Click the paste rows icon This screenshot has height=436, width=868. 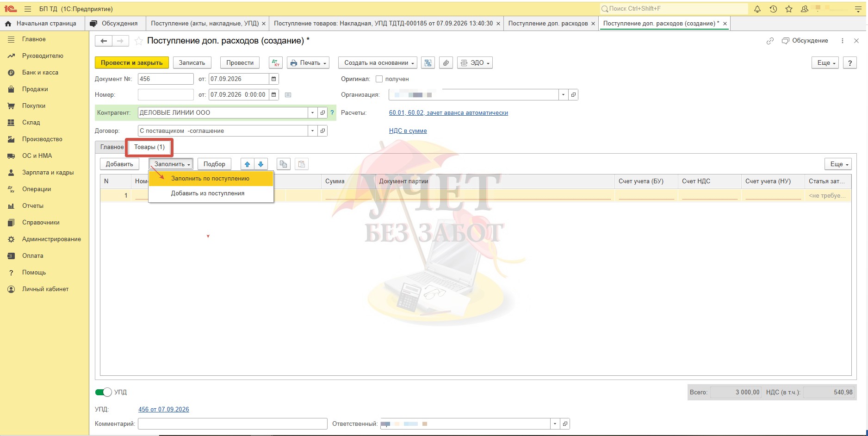click(301, 164)
